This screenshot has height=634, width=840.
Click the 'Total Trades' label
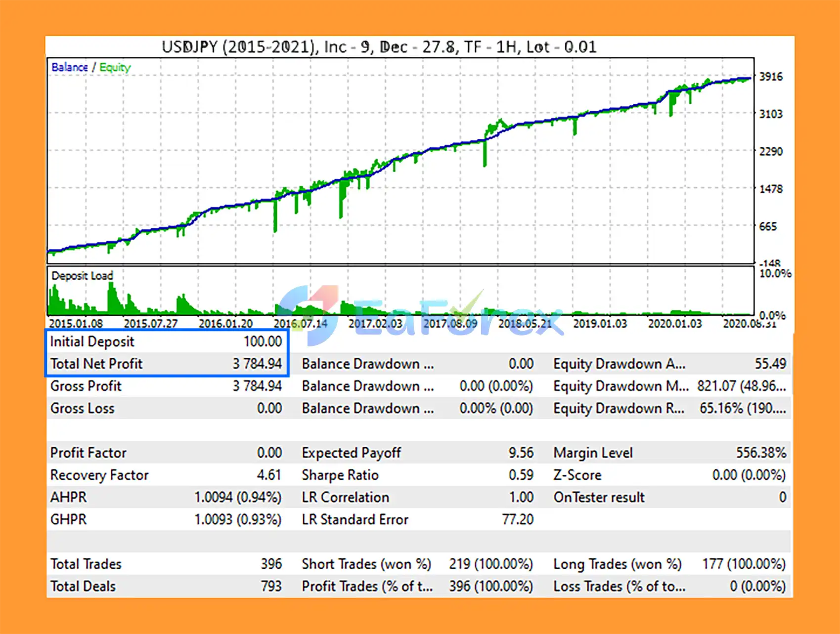(86, 564)
